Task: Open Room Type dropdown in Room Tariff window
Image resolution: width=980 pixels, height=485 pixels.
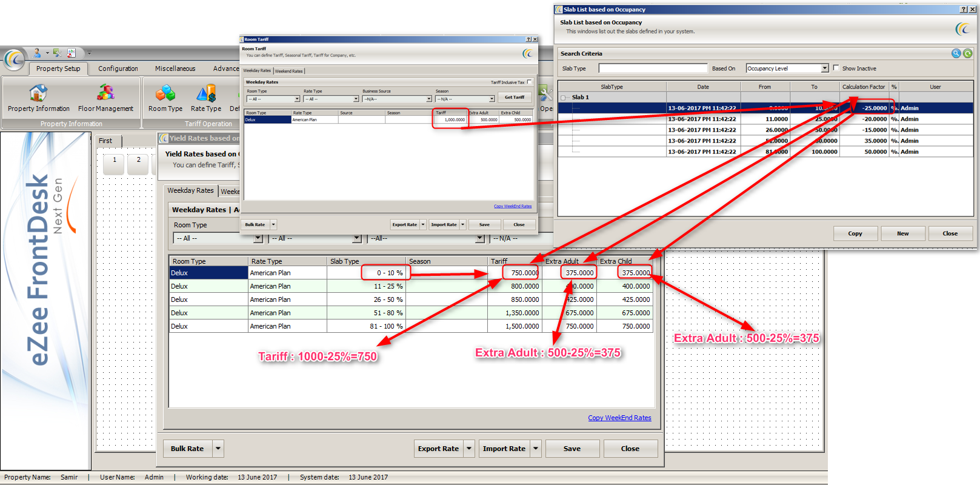Action: pos(297,99)
